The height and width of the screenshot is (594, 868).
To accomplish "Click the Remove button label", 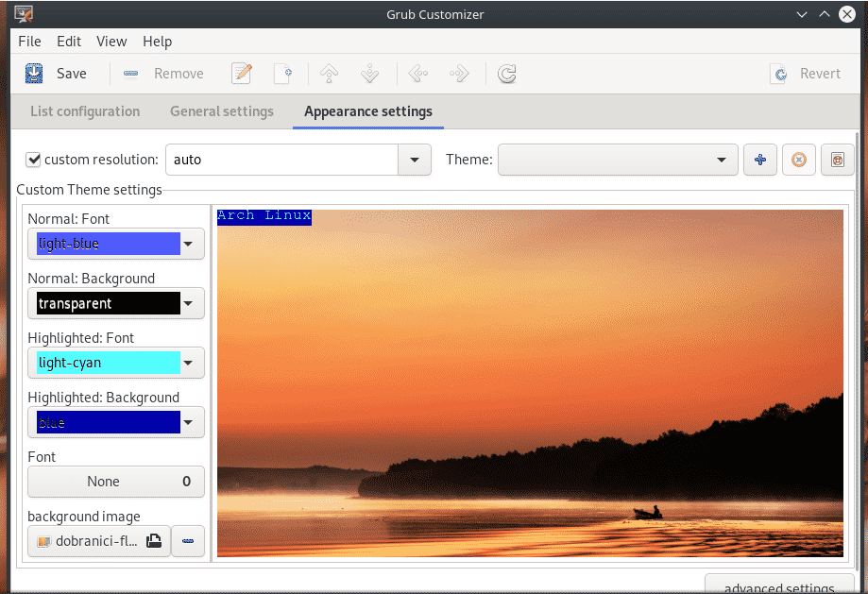I will 179,74.
